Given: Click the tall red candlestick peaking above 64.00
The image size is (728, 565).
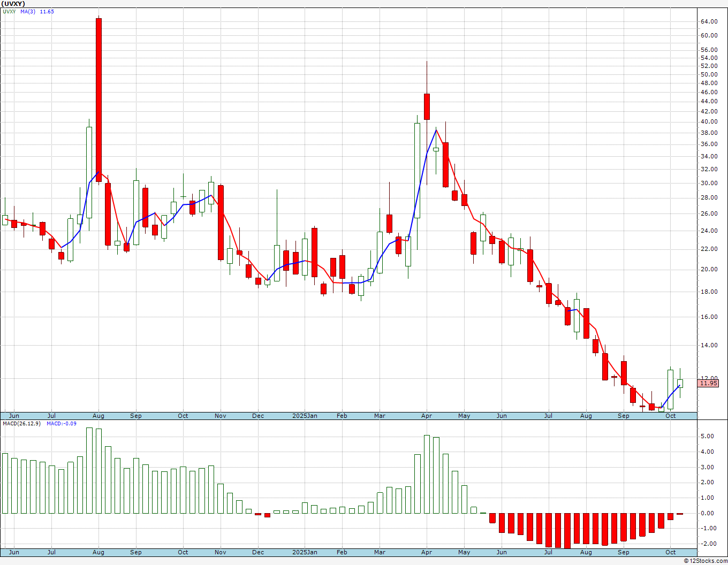Looking at the screenshot, I should point(98,100).
